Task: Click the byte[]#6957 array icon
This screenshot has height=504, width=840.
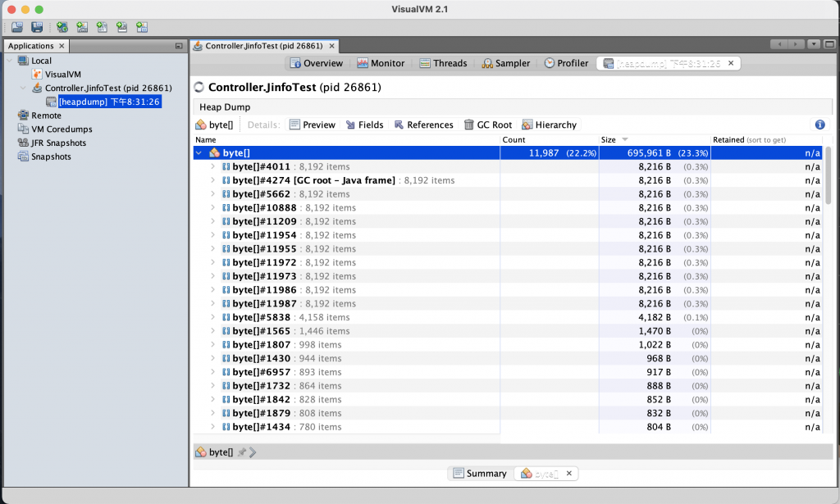Action: click(x=226, y=372)
